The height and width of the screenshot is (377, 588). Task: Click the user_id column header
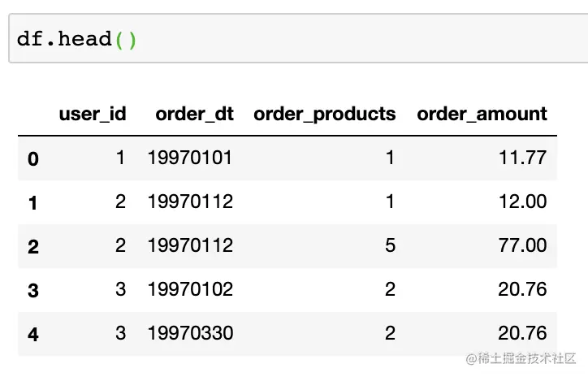(x=92, y=114)
